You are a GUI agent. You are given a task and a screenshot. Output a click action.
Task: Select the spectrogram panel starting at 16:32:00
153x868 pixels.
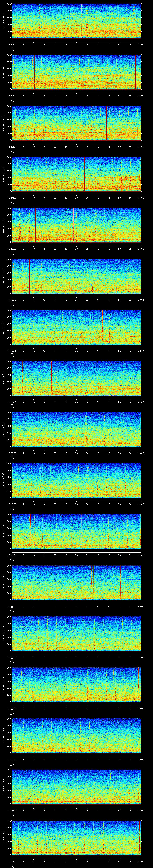[77, 72]
